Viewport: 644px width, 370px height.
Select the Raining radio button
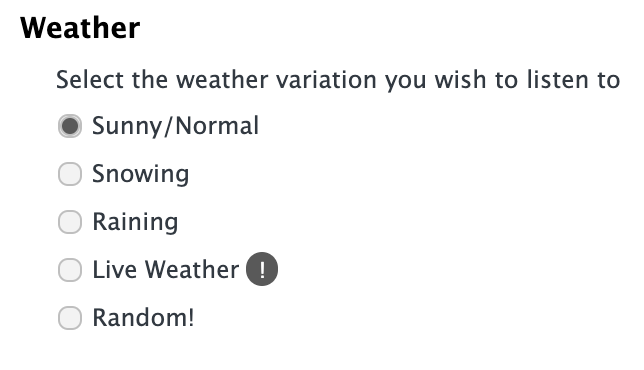(70, 222)
